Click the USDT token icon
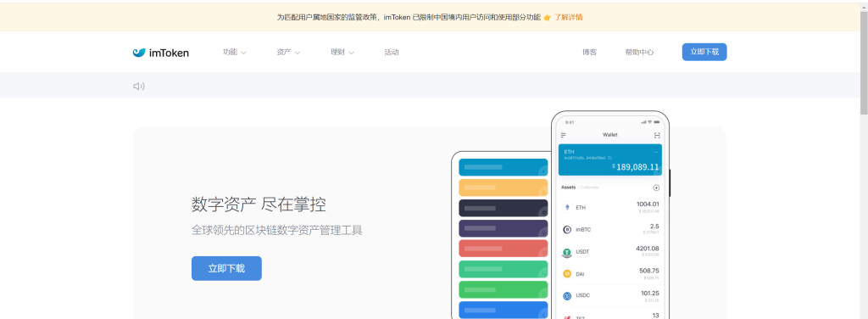Viewport: 868px width, 319px height. [567, 252]
